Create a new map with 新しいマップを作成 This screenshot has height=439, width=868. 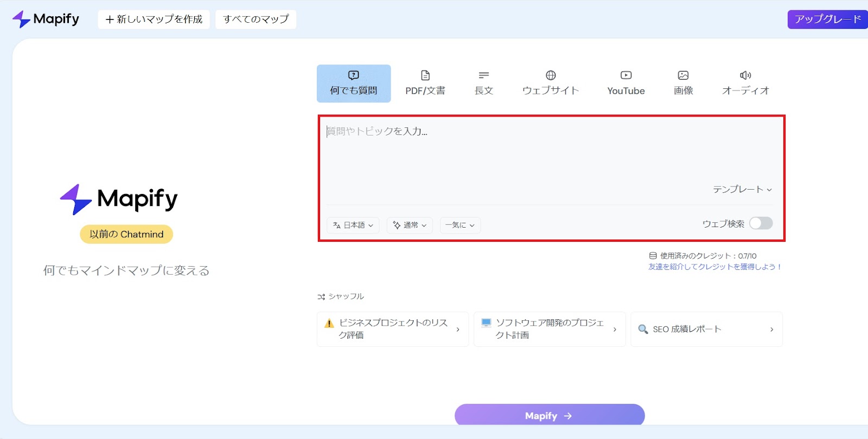154,20
